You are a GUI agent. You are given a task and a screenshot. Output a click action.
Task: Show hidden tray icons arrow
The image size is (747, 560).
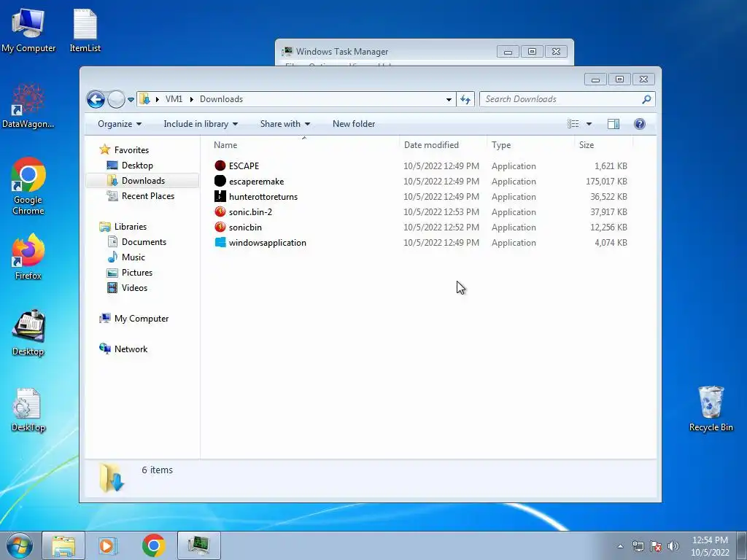pyautogui.click(x=620, y=546)
